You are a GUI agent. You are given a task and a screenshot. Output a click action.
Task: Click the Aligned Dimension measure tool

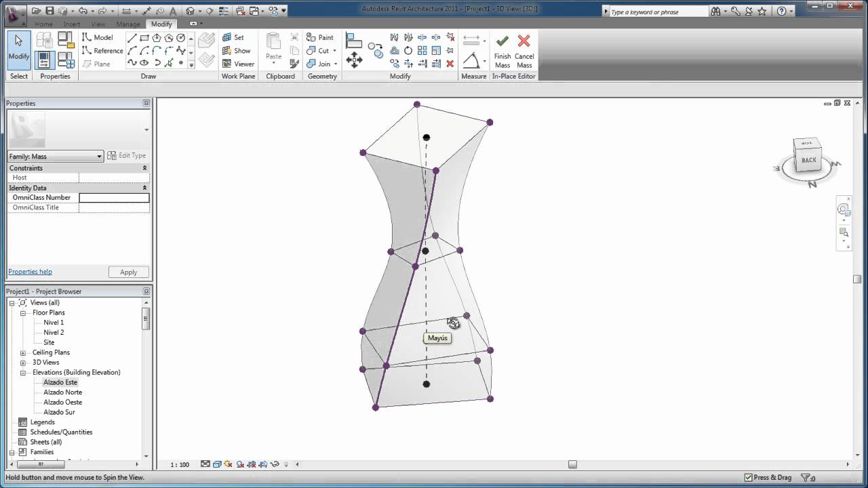point(471,41)
